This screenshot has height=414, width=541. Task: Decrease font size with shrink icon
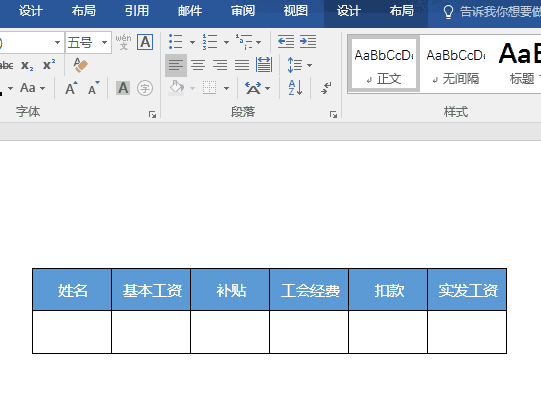[93, 88]
